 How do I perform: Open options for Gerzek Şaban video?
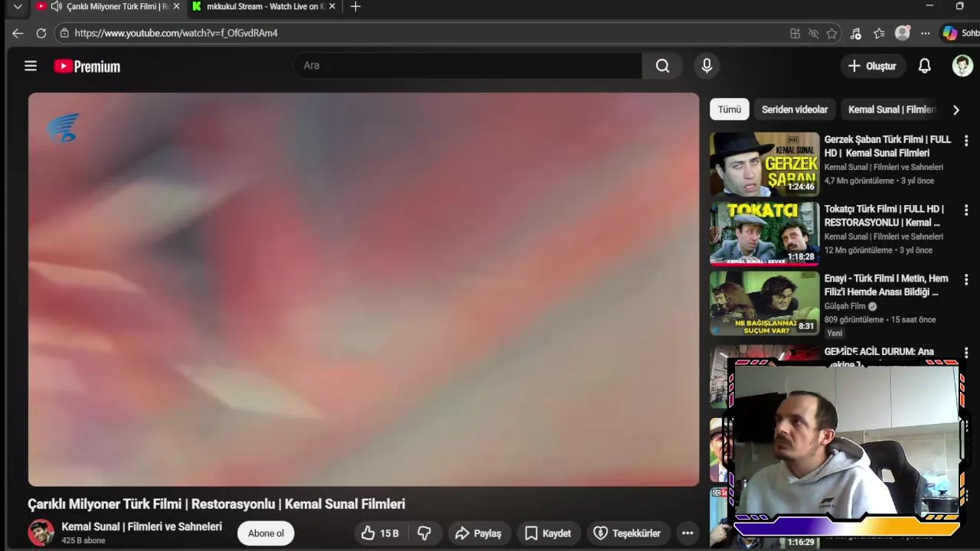tap(966, 141)
